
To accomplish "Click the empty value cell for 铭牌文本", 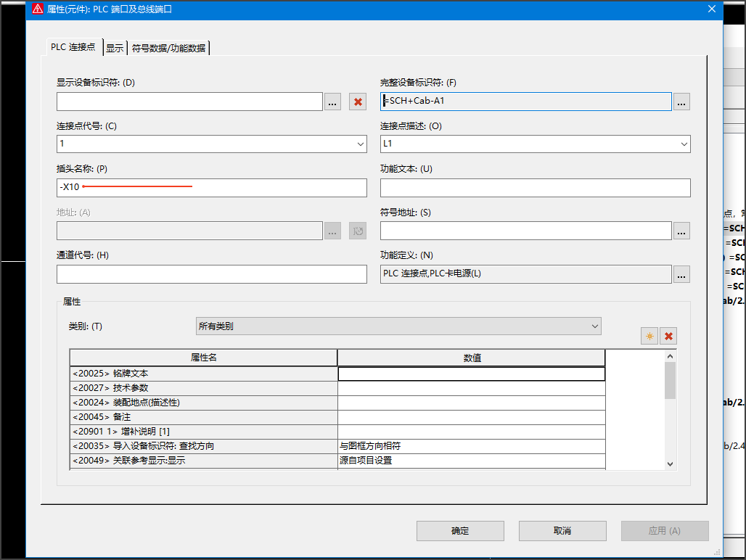I will [x=472, y=374].
